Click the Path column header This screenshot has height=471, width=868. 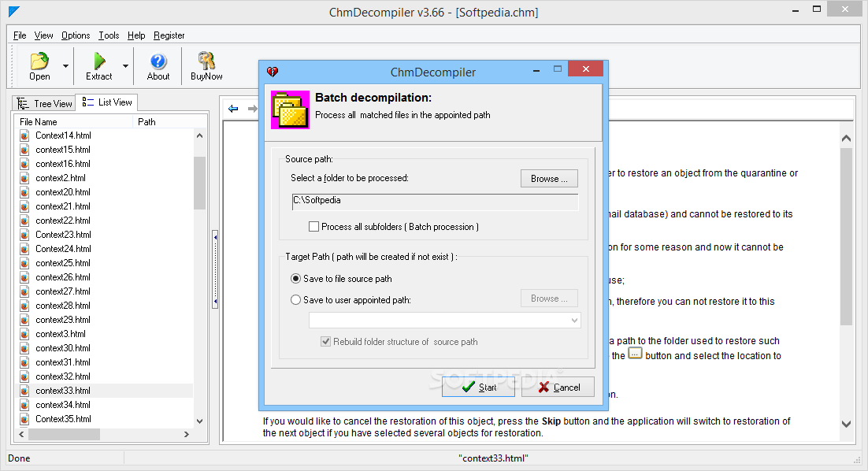(x=170, y=122)
